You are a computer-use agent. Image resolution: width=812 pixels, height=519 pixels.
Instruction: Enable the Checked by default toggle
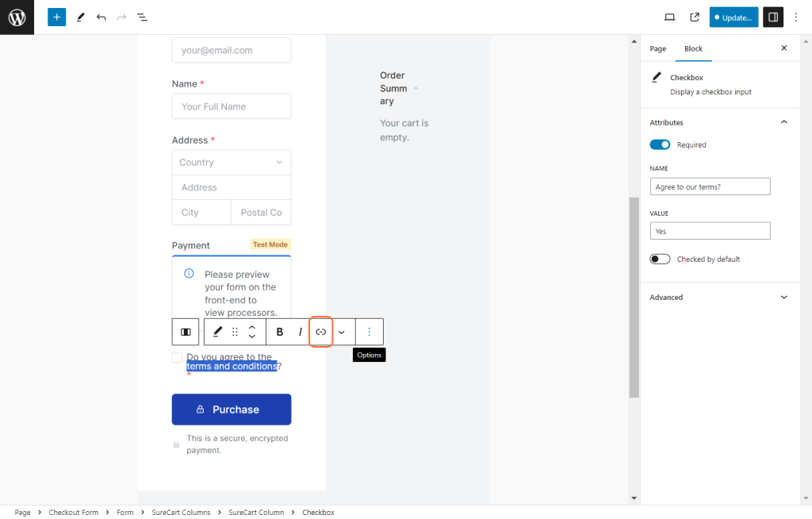pyautogui.click(x=660, y=259)
